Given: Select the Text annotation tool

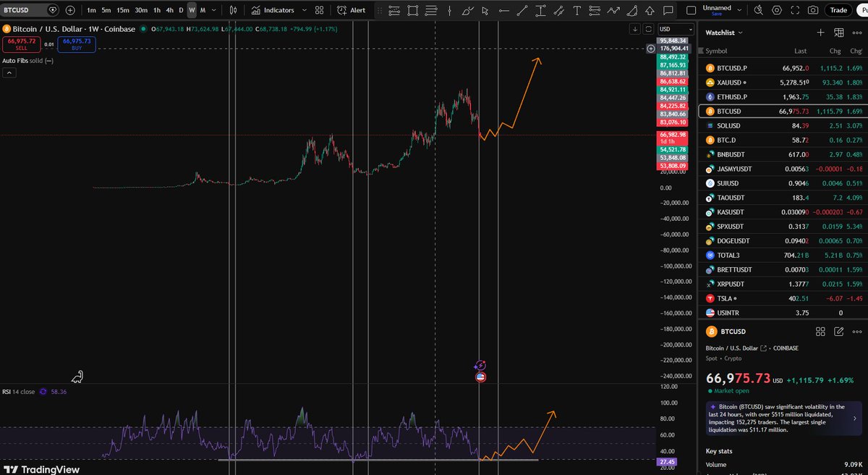Looking at the screenshot, I should [x=576, y=10].
